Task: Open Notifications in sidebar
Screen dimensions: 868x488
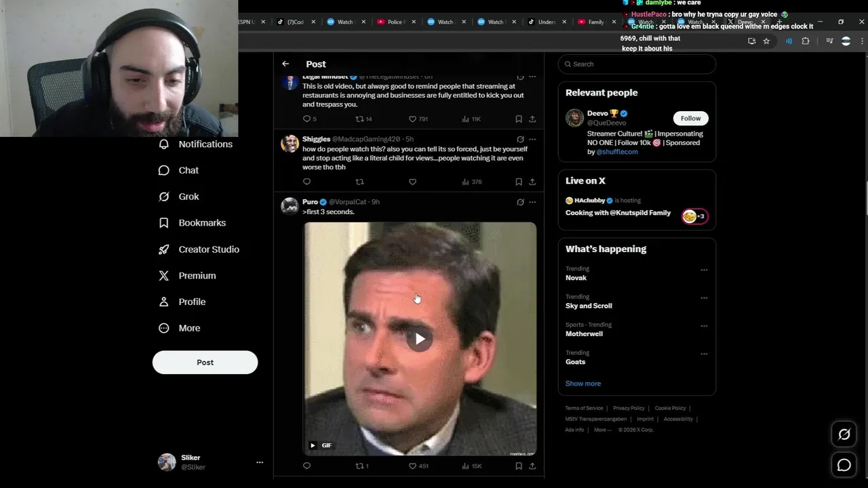Action: pyautogui.click(x=195, y=144)
